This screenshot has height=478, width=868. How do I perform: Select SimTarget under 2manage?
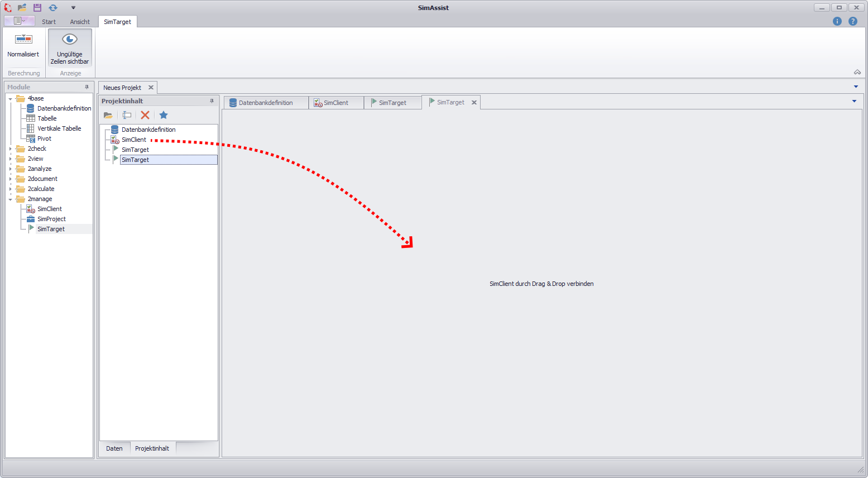(x=51, y=229)
